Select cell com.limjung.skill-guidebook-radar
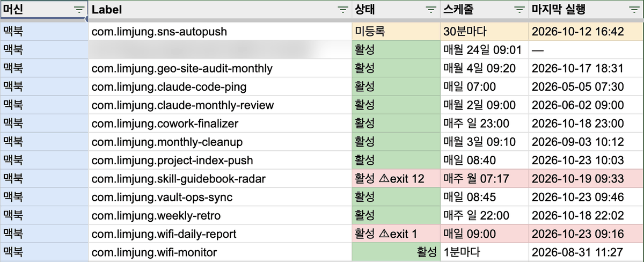Viewport: 644px width, 262px height. (220, 179)
